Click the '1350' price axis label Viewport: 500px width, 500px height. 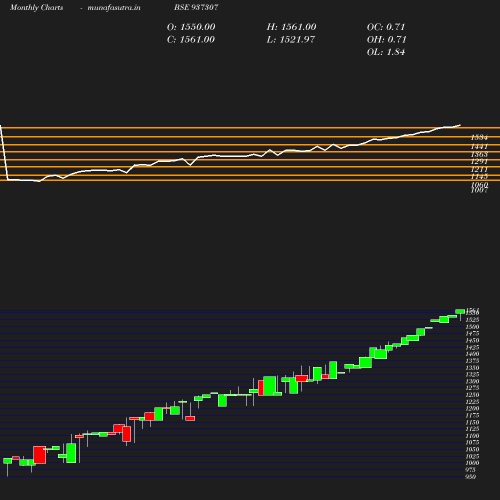tap(472, 368)
